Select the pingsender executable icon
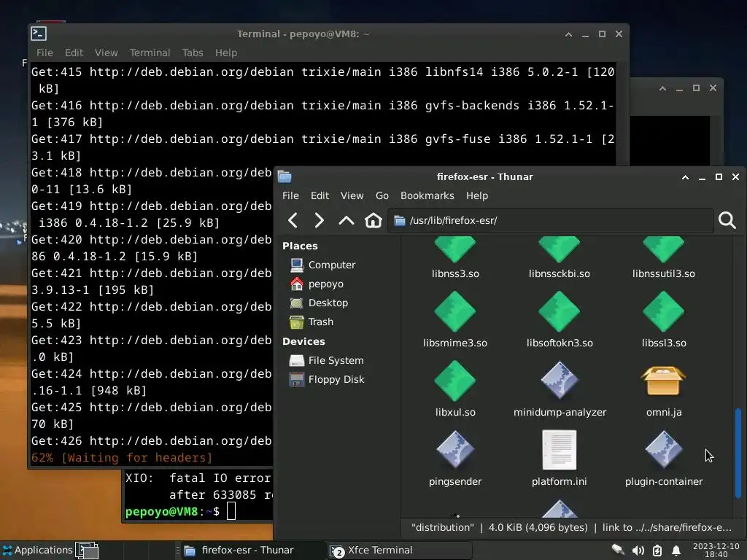Image resolution: width=747 pixels, height=560 pixels. [x=455, y=450]
